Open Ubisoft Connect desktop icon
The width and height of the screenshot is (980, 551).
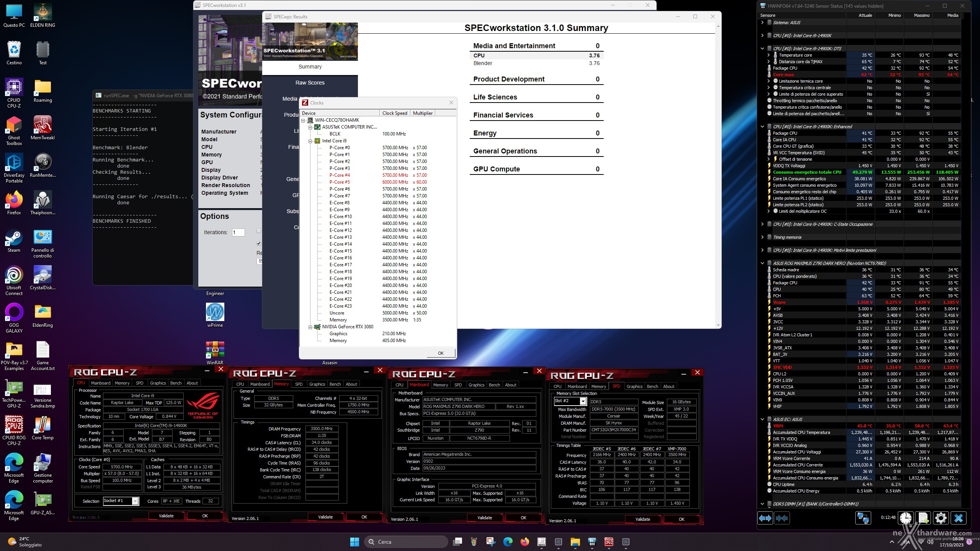pos(14,280)
